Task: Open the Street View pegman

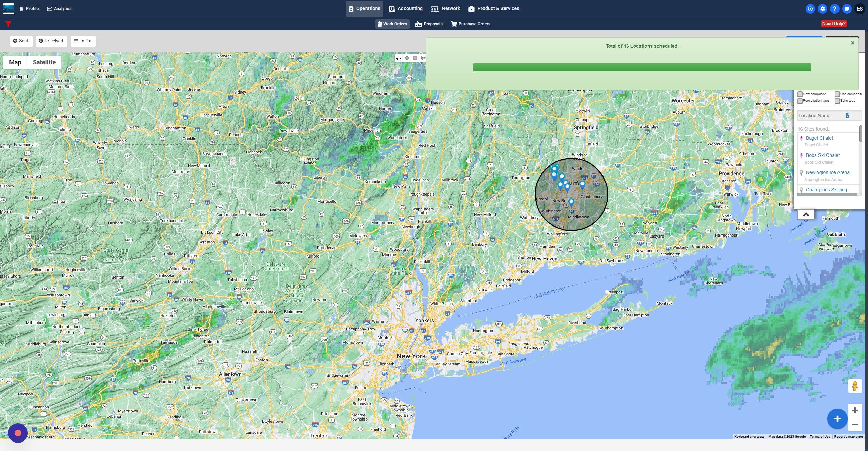Action: [x=854, y=386]
